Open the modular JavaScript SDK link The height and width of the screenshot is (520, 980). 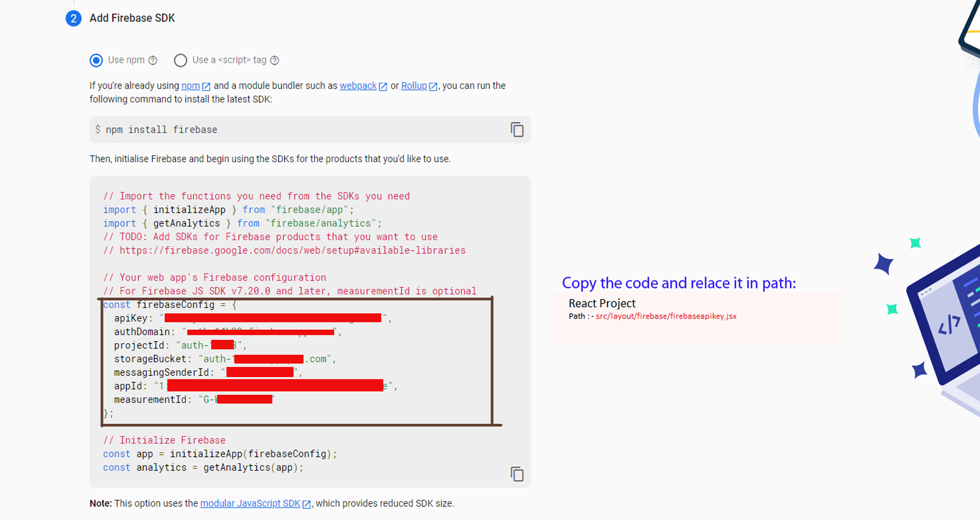(x=250, y=504)
